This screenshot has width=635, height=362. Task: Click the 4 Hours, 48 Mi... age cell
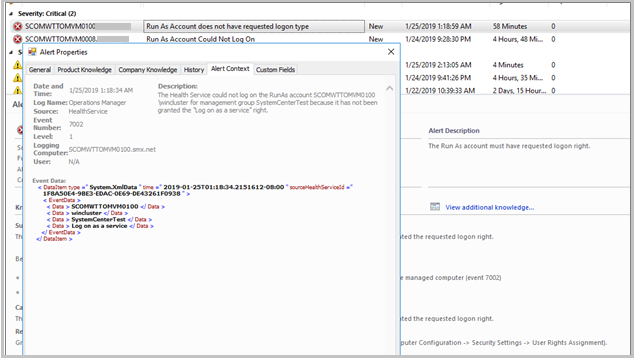pyautogui.click(x=518, y=39)
